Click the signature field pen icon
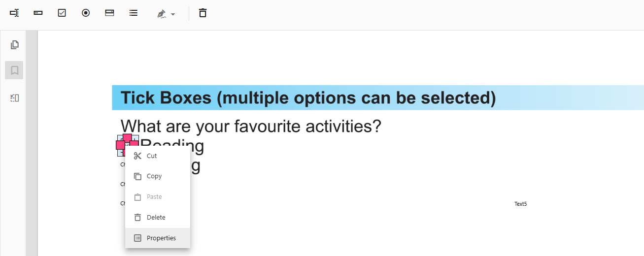This screenshot has height=256, width=644. 161,14
